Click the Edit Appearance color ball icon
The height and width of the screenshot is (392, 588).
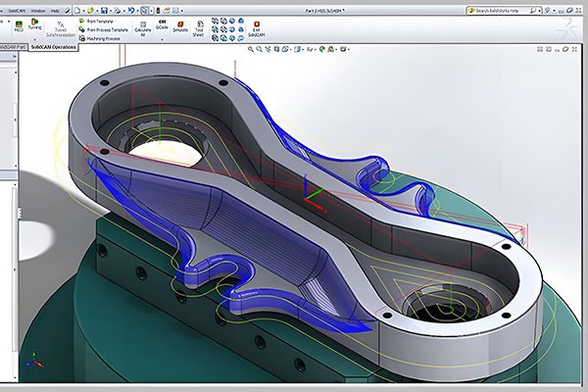[x=321, y=49]
